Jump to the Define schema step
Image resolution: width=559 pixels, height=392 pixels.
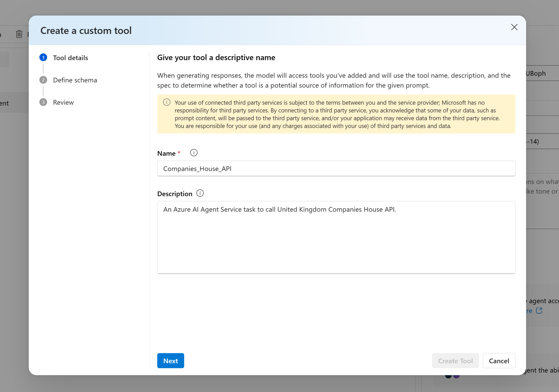pyautogui.click(x=75, y=80)
